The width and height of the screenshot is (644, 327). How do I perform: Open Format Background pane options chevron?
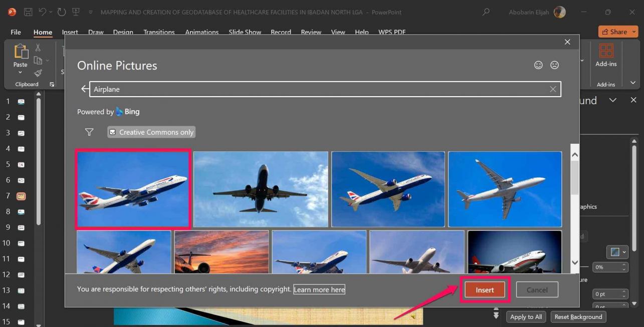point(612,100)
